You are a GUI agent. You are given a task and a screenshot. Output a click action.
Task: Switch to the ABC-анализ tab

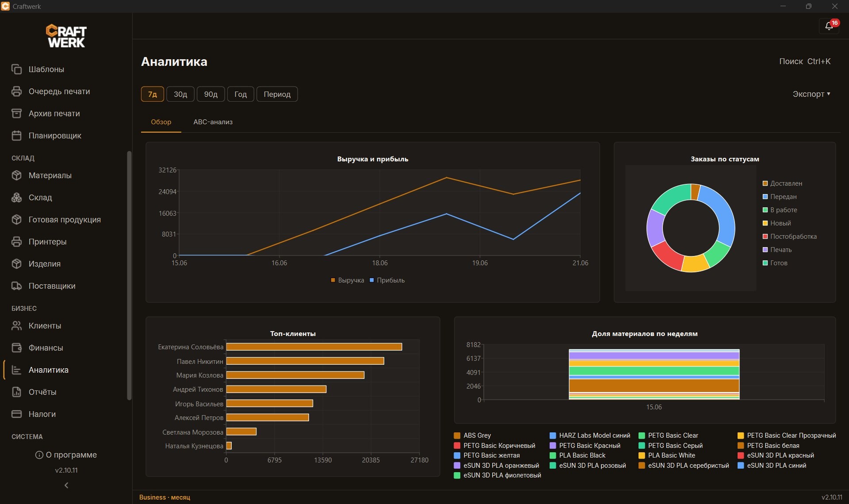(213, 122)
